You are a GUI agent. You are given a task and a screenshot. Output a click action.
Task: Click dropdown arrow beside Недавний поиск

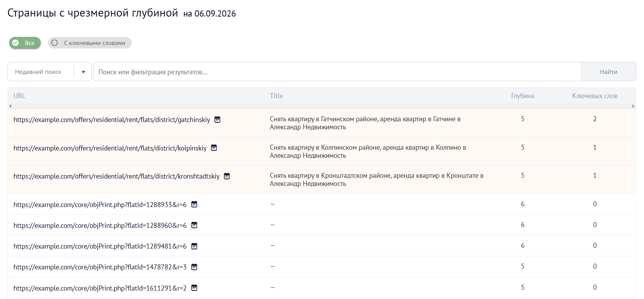83,72
